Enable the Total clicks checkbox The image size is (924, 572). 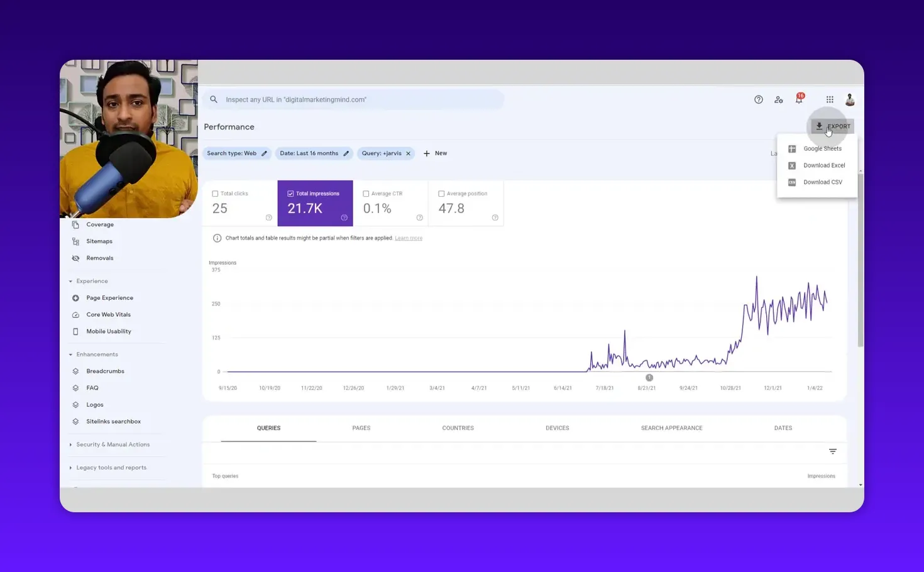pos(216,194)
